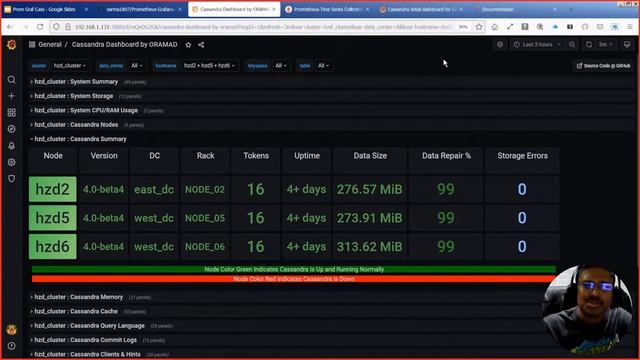Click the GitHub extension icon in browser toolbar
This screenshot has width=640, height=360.
pyautogui.click(x=585, y=27)
